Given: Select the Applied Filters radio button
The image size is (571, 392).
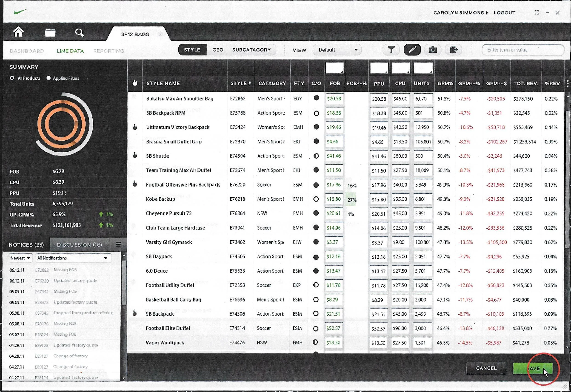Looking at the screenshot, I should pyautogui.click(x=49, y=78).
